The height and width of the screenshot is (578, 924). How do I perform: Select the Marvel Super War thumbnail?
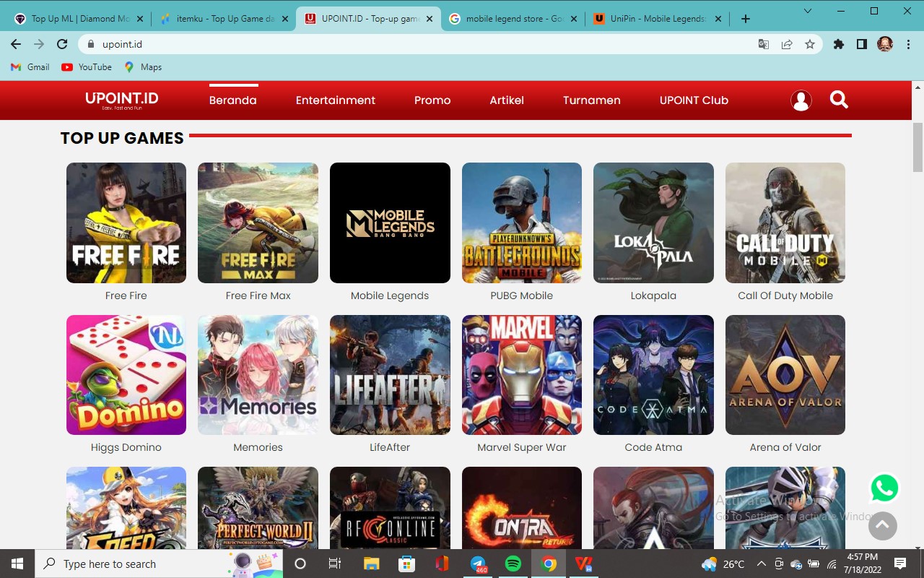522,375
